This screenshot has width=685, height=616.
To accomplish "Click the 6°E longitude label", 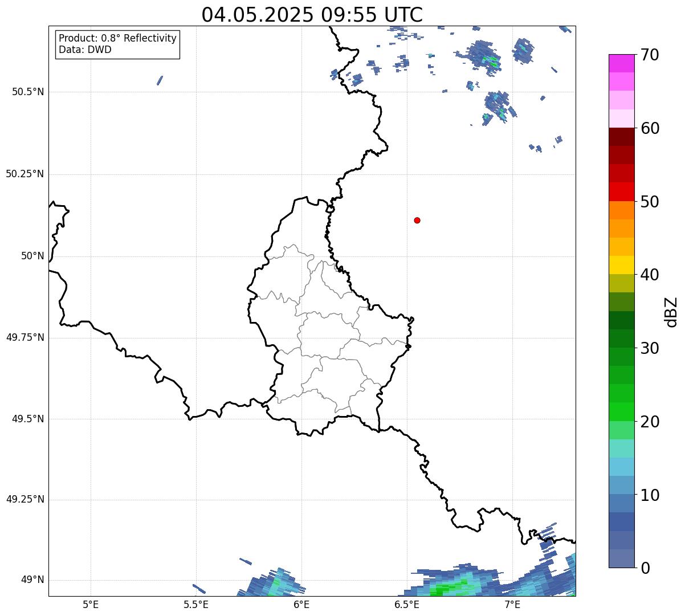I will [x=301, y=604].
